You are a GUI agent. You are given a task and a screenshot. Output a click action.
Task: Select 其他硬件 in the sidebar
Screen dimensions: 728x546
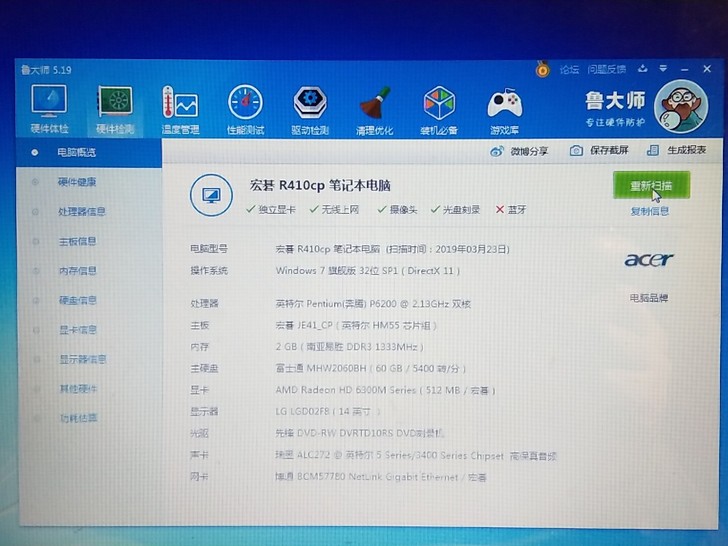[78, 389]
